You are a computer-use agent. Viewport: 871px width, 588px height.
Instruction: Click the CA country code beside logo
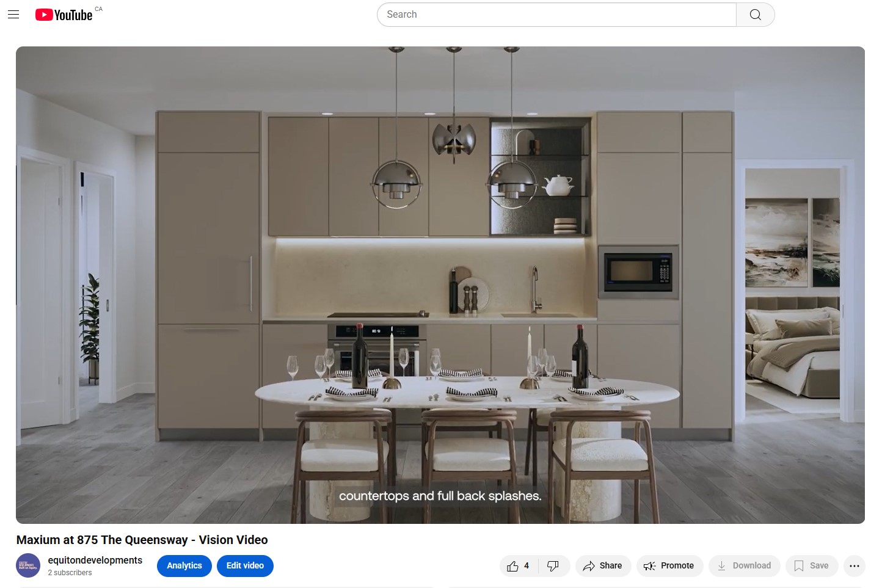(x=99, y=9)
